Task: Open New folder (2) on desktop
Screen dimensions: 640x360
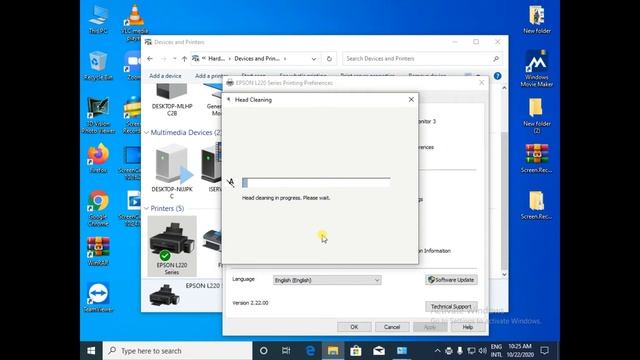Action: [536, 116]
